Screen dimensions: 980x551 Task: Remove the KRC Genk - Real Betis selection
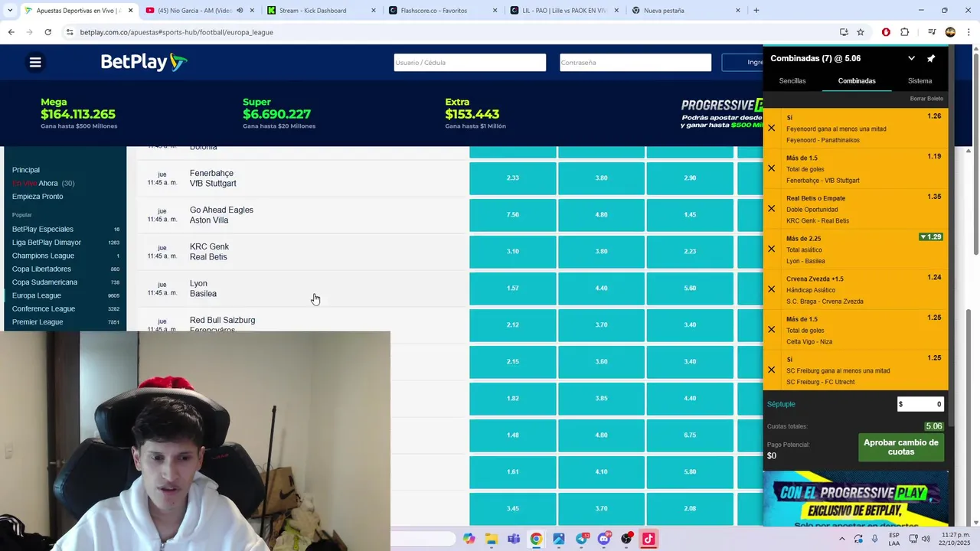(772, 208)
